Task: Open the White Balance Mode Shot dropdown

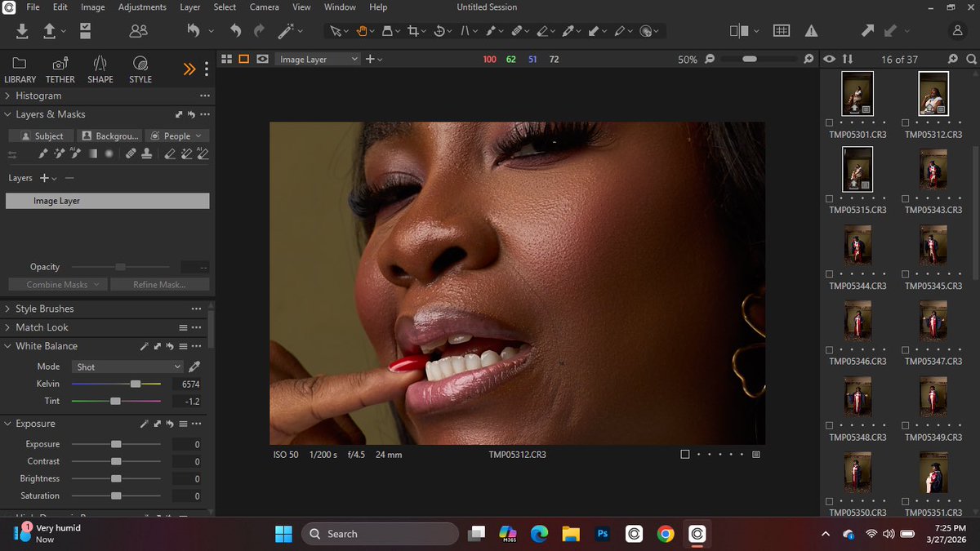Action: pyautogui.click(x=128, y=367)
